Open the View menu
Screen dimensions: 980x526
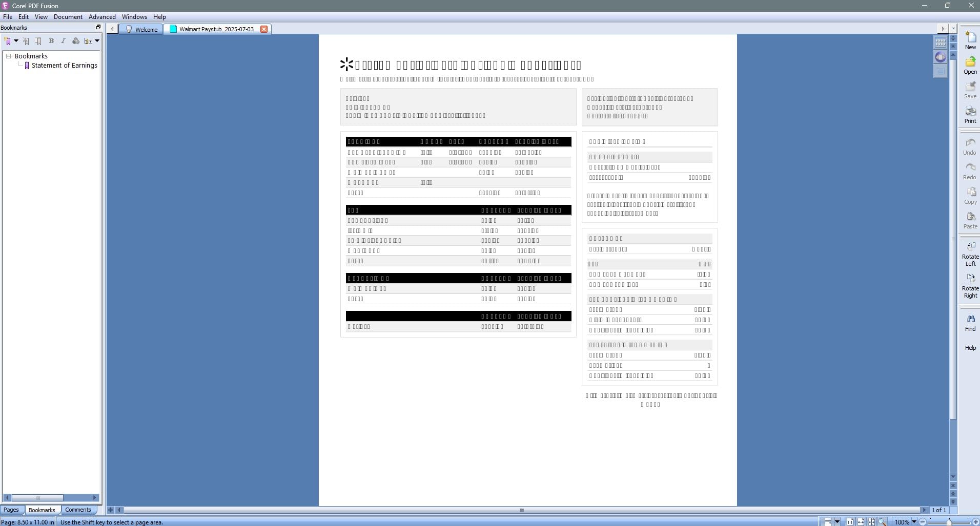pyautogui.click(x=41, y=17)
